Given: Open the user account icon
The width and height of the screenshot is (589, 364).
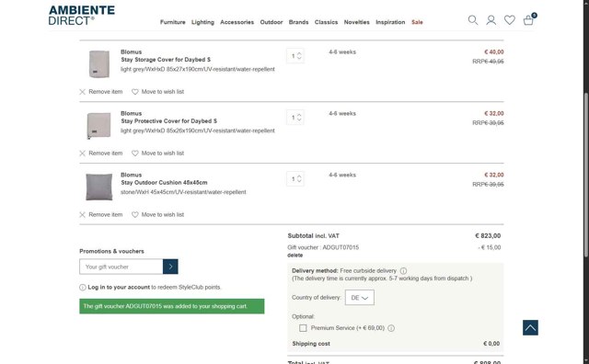Looking at the screenshot, I should [491, 20].
